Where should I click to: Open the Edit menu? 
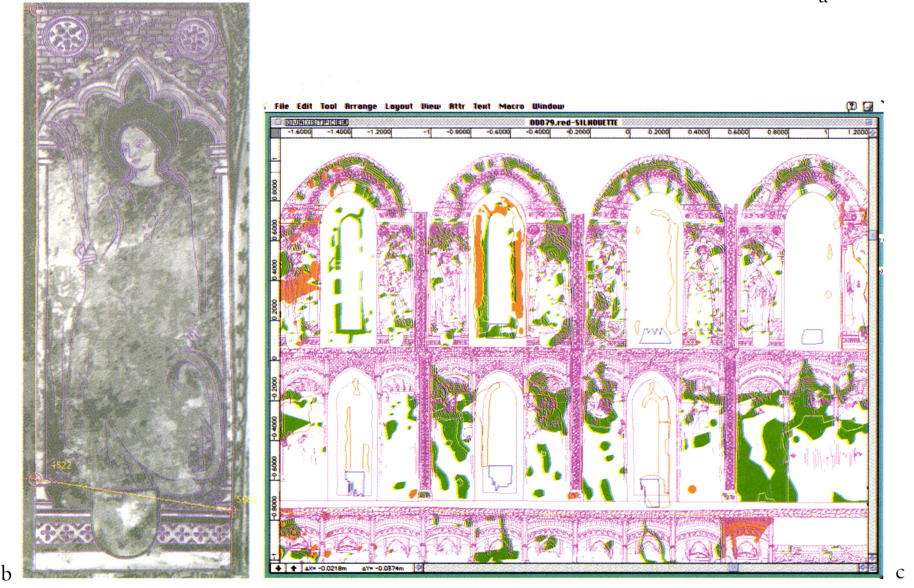point(304,106)
